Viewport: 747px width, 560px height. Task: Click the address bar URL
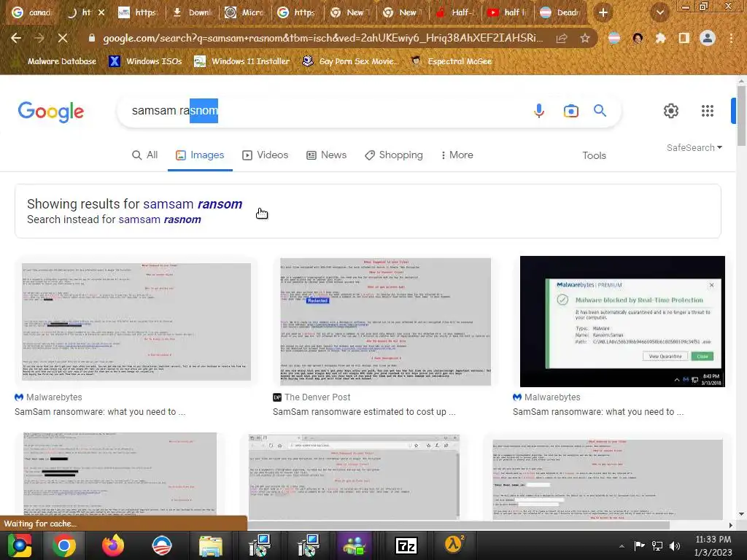pyautogui.click(x=322, y=38)
